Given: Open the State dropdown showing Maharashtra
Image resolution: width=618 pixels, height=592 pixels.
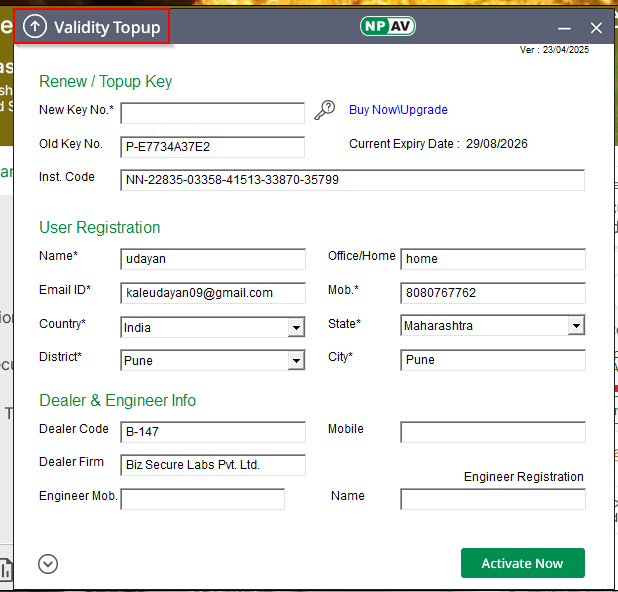Looking at the screenshot, I should 576,326.
